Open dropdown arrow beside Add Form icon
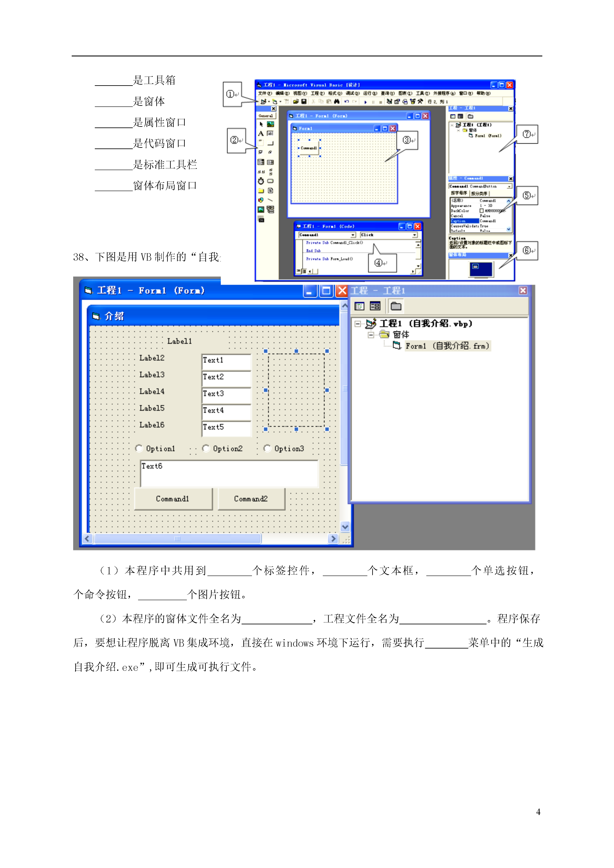The image size is (614, 868). point(280,102)
